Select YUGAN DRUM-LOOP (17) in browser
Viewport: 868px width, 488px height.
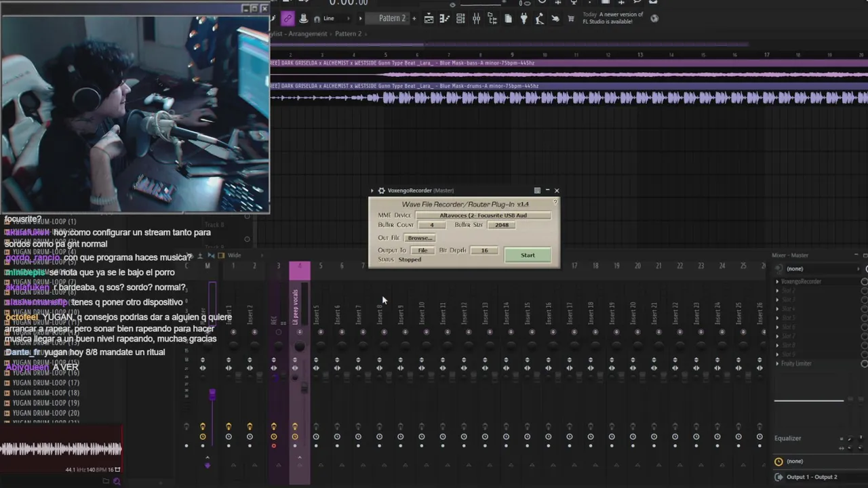pyautogui.click(x=45, y=383)
